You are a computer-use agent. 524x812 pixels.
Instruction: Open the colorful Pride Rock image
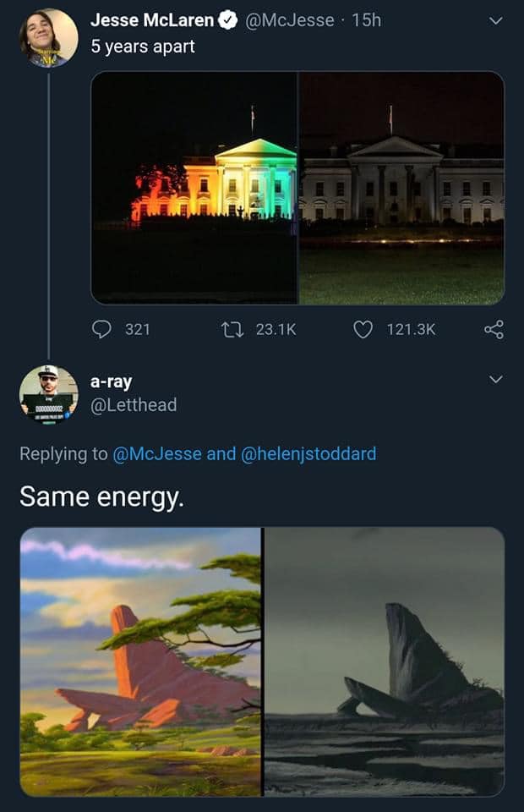pyautogui.click(x=140, y=661)
